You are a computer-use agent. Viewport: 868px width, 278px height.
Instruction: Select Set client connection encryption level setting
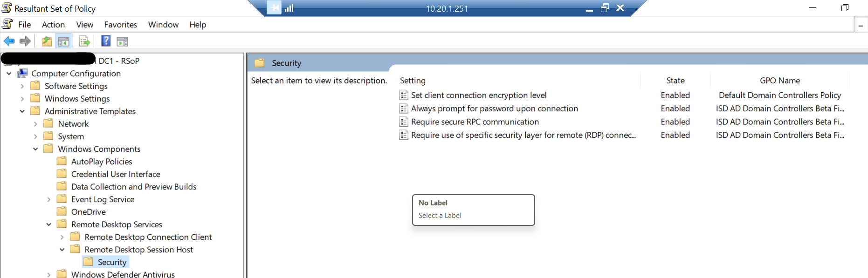click(479, 95)
